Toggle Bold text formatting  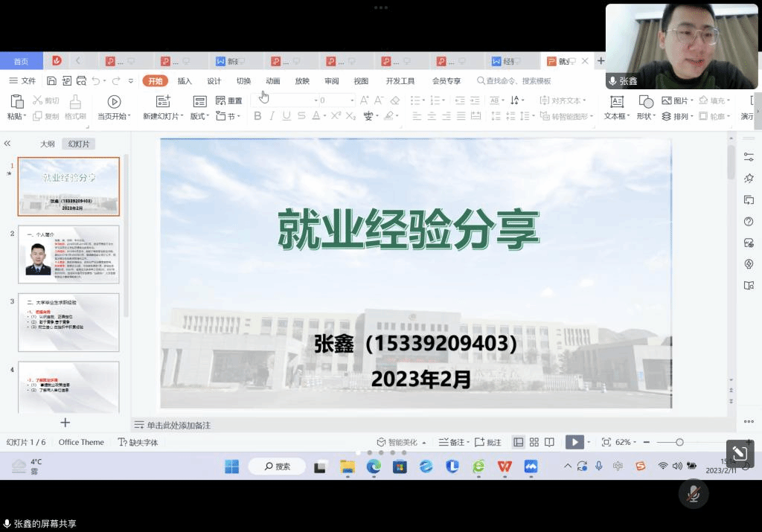[257, 116]
